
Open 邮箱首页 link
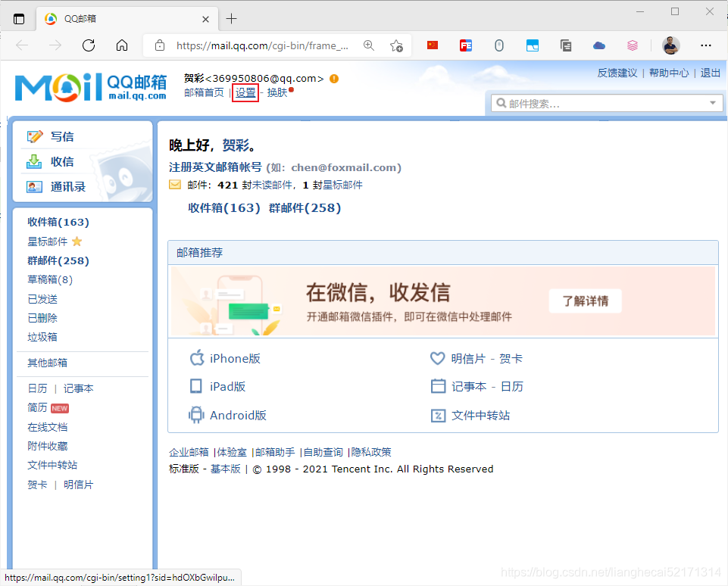pos(204,92)
